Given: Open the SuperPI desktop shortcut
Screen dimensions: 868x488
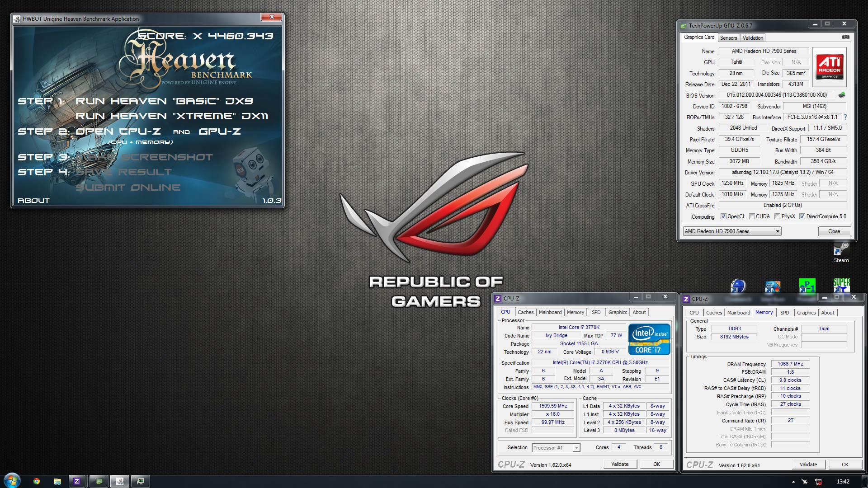Looking at the screenshot, I should tap(841, 286).
